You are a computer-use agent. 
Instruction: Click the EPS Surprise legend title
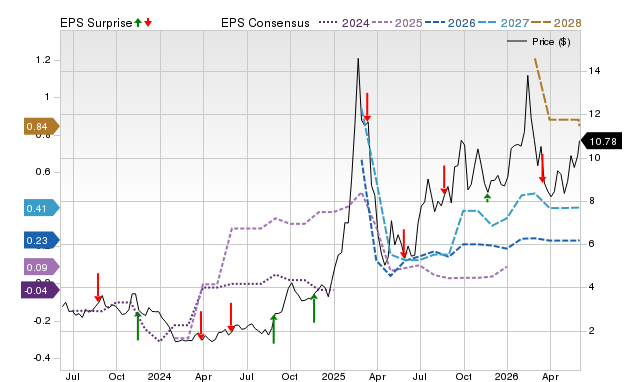tap(96, 23)
